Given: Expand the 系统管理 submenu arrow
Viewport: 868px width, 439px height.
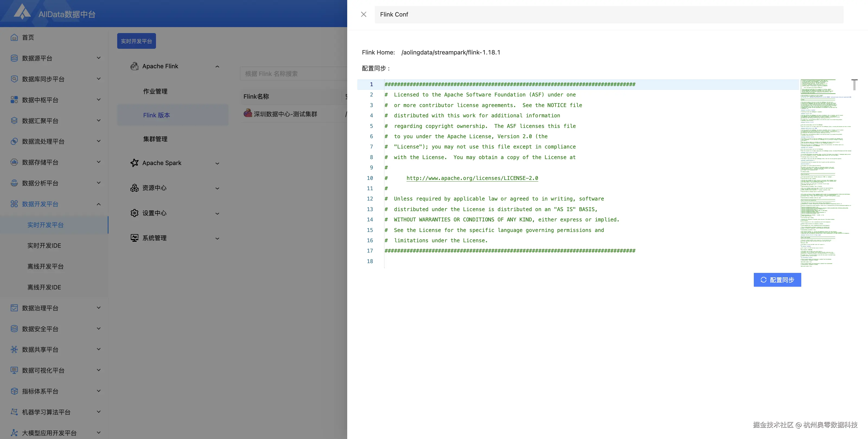Looking at the screenshot, I should click(x=217, y=239).
